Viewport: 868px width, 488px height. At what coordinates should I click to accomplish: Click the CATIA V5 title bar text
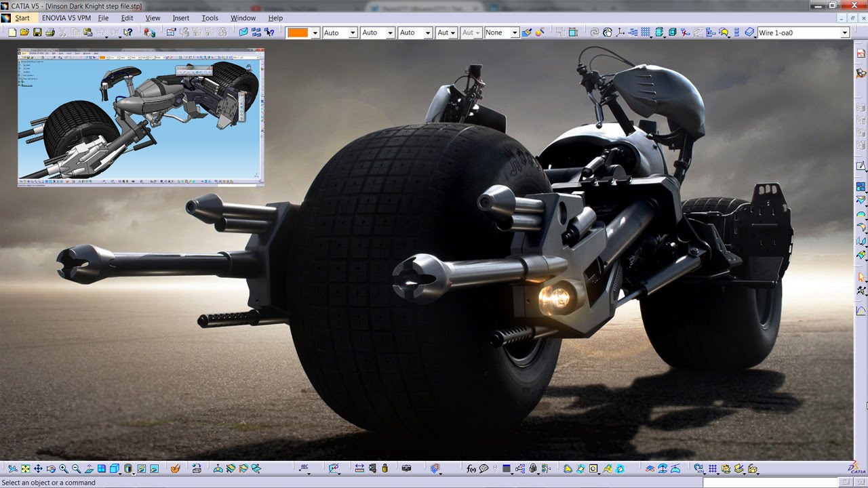77,6
